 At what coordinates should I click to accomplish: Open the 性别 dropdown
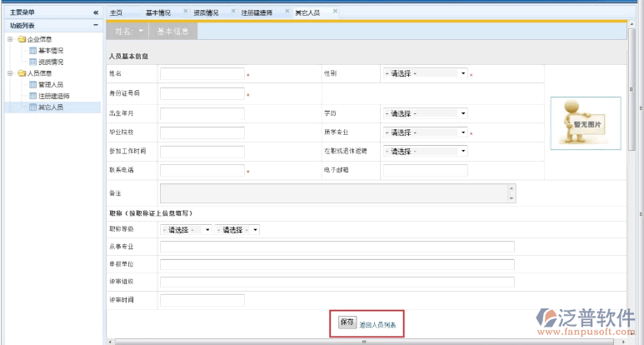pyautogui.click(x=425, y=73)
